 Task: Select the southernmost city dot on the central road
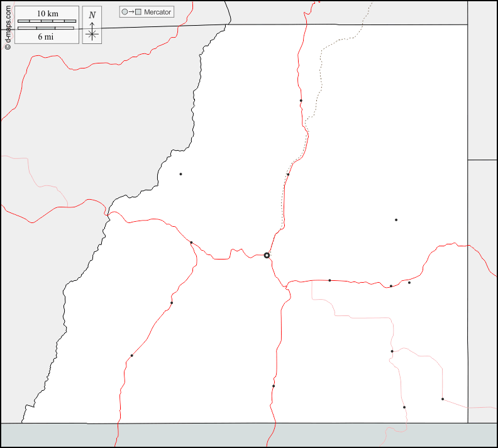pyautogui.click(x=274, y=386)
